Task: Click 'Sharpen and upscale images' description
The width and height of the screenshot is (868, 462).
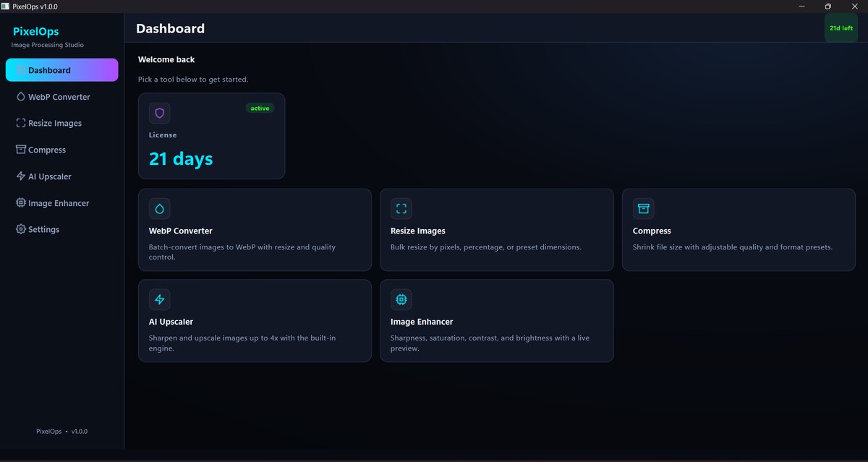Action: coord(242,343)
